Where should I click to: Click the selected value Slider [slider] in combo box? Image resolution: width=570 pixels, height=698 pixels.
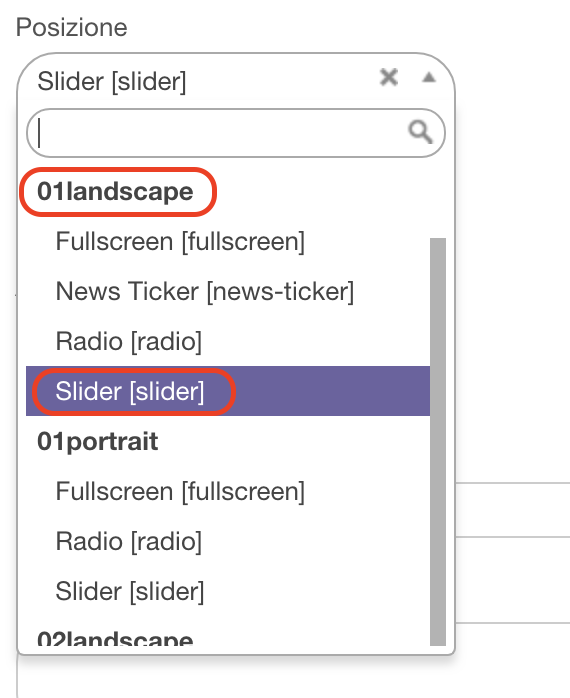tap(112, 81)
